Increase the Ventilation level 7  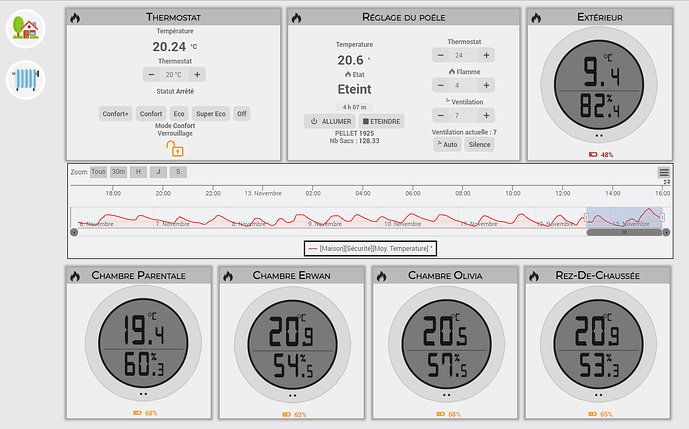[486, 116]
